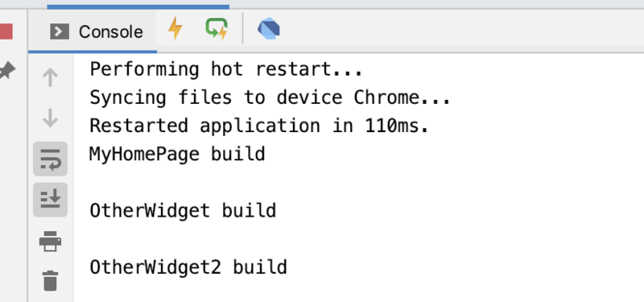The image size is (644, 302).
Task: Click "Syncing files to device Chrome..." line
Action: (x=270, y=97)
